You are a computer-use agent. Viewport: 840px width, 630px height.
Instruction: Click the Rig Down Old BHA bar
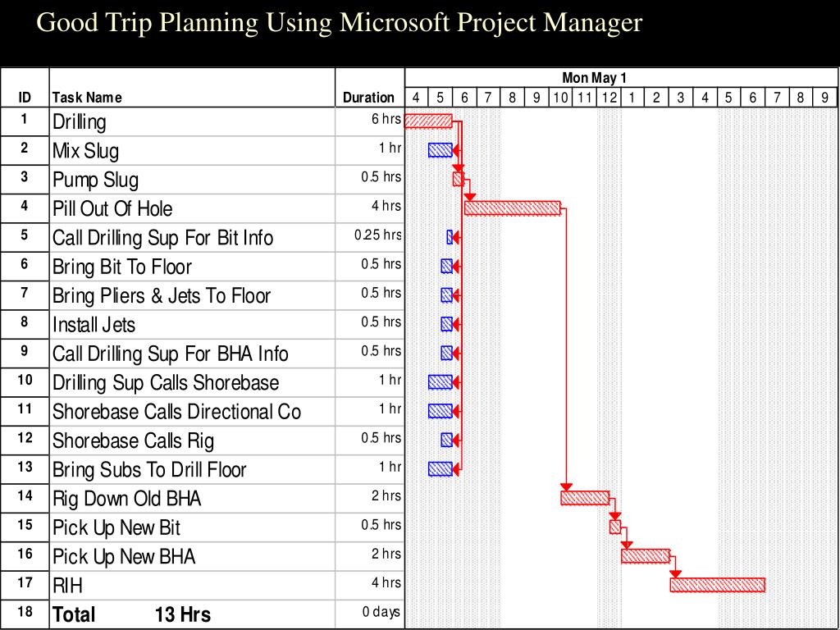[585, 498]
